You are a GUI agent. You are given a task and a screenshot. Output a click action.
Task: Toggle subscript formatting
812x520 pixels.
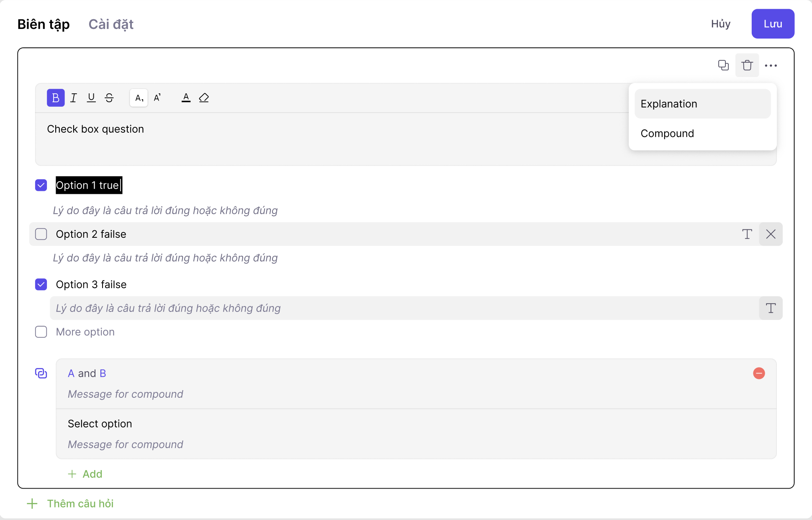(x=139, y=98)
